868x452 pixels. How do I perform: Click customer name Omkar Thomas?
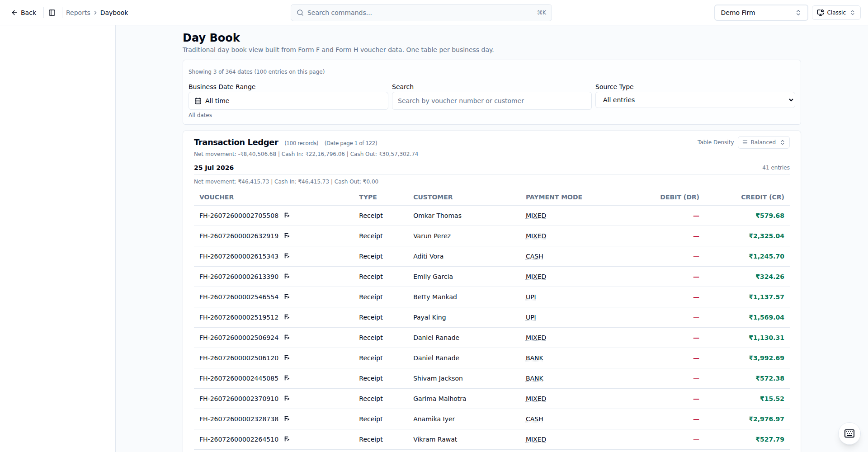pyautogui.click(x=437, y=216)
